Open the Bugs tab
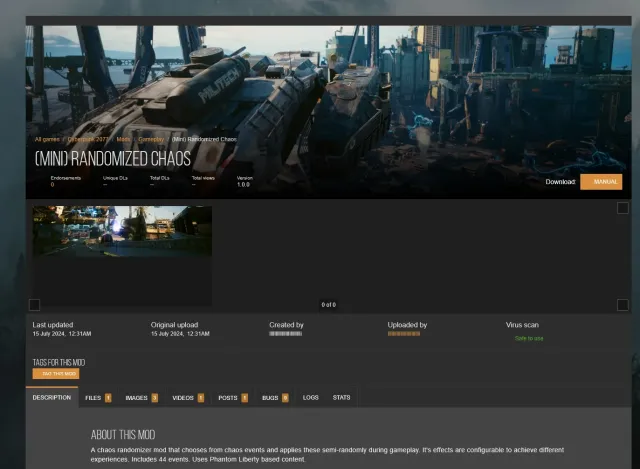Viewport: 640px width, 469px height. [x=275, y=398]
